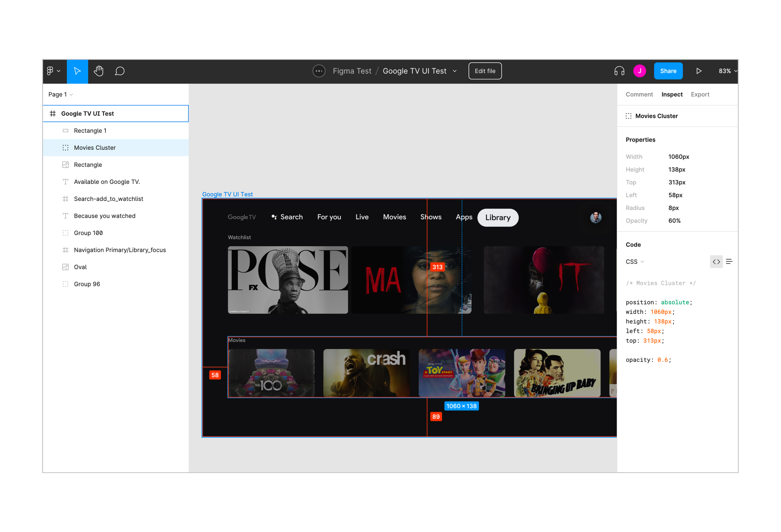Click the Edit file button
781x532 pixels.
(x=485, y=71)
